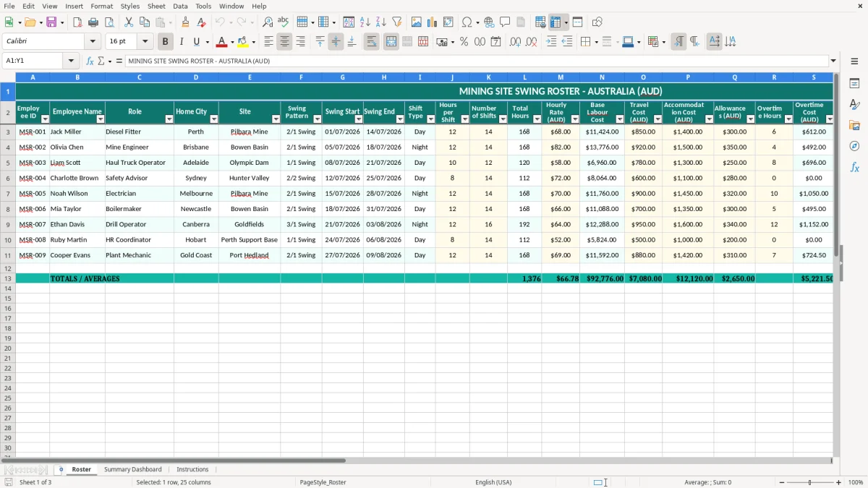Toggle Wrap Text button
Image resolution: width=868 pixels, height=488 pixels.
tap(371, 42)
